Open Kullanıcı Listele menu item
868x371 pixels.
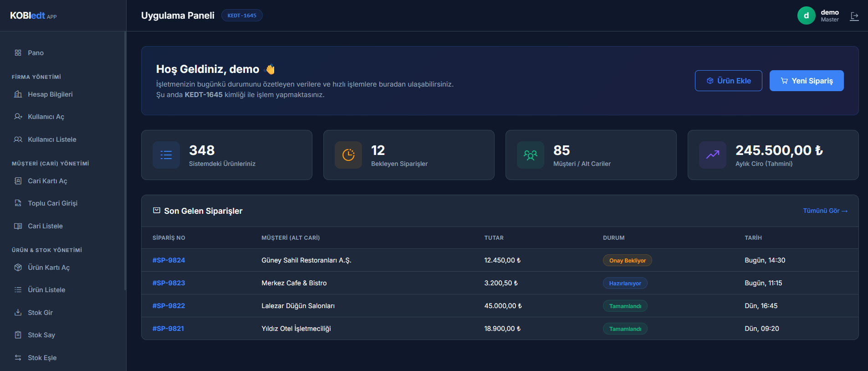(52, 139)
